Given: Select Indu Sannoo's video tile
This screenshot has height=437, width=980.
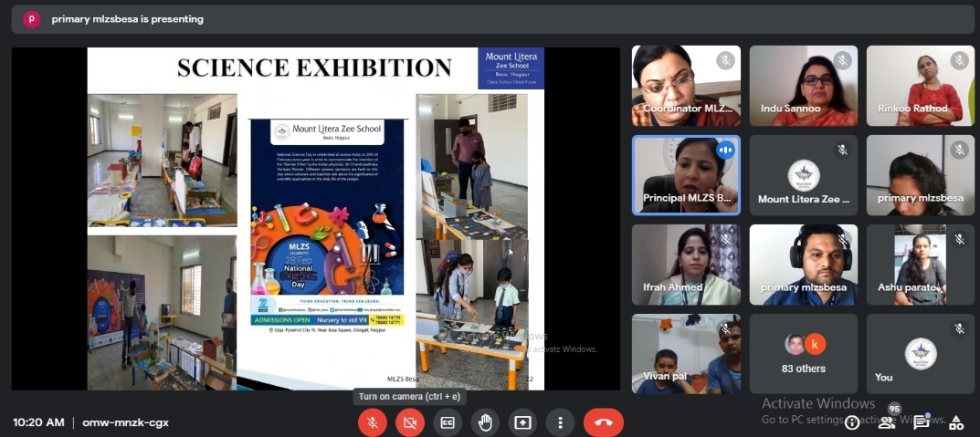Looking at the screenshot, I should (x=804, y=86).
